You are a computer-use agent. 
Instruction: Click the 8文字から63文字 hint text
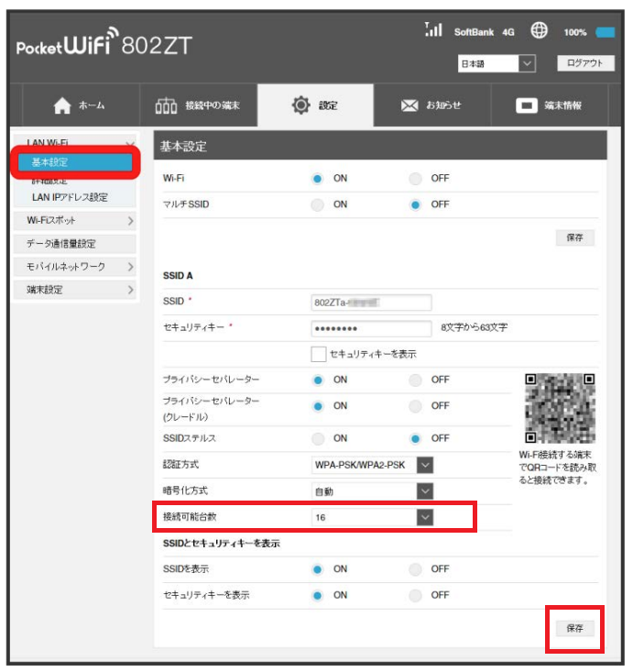[475, 328]
